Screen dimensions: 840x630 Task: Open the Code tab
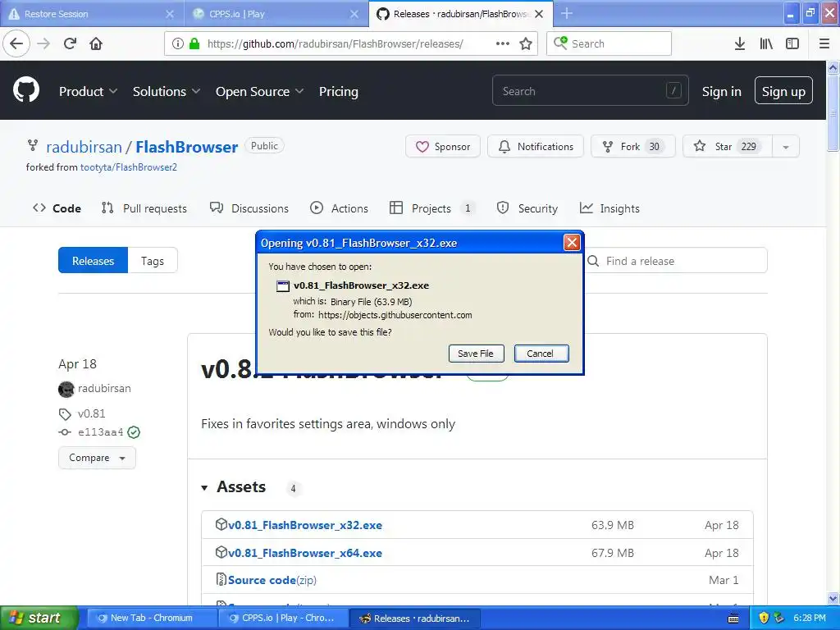(x=57, y=208)
